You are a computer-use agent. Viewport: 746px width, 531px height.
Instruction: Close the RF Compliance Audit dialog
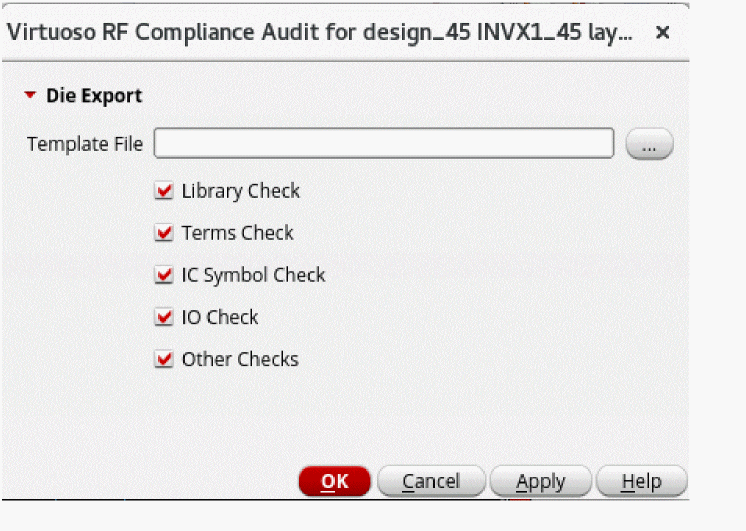click(x=662, y=32)
